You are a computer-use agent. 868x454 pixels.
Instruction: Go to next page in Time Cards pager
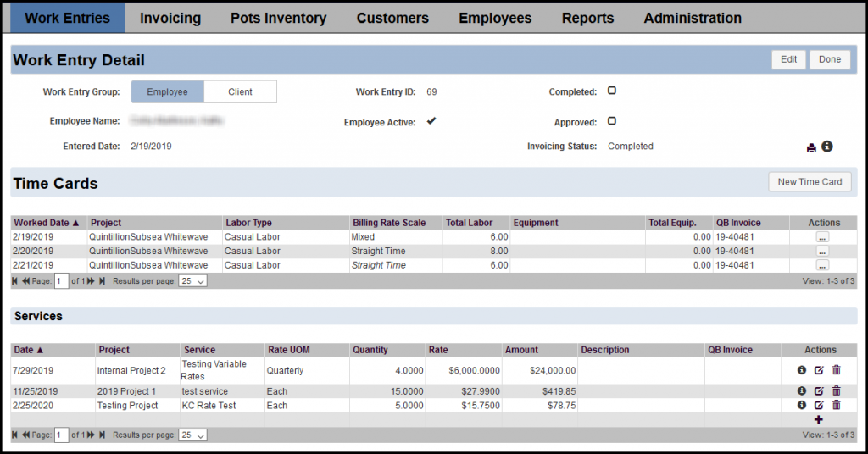pos(91,281)
